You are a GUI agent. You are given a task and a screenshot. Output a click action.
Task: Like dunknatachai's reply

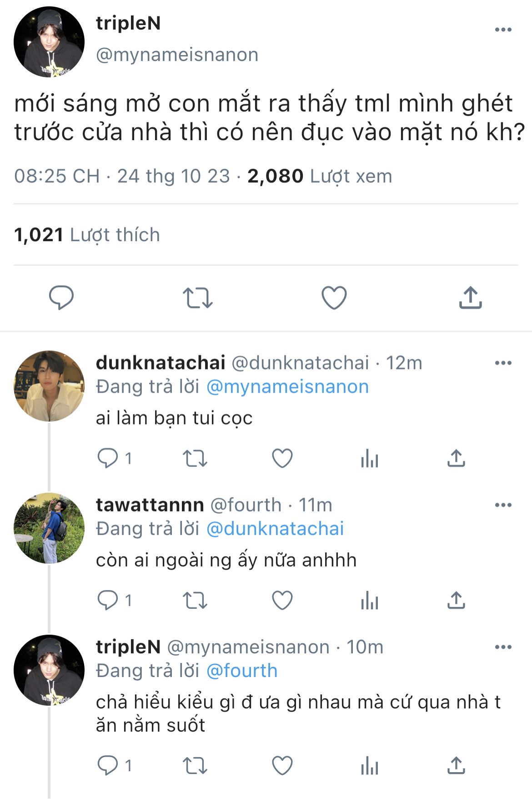pyautogui.click(x=282, y=458)
